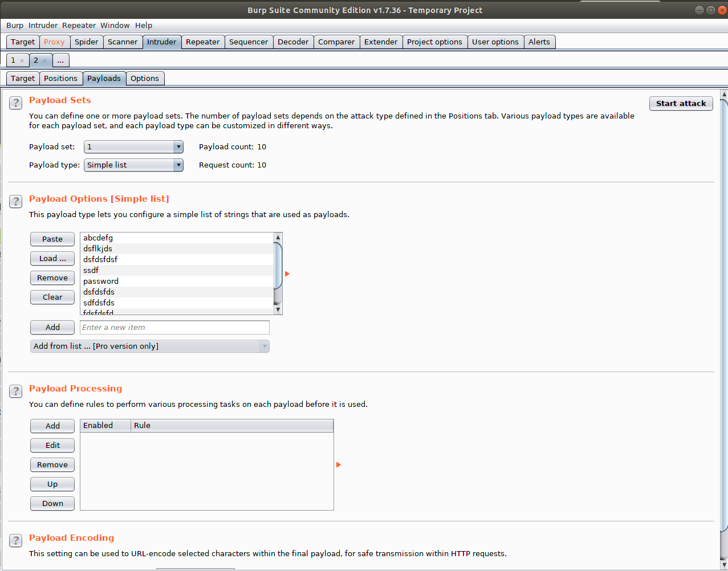Click Add in Payload Processing
This screenshot has height=571, width=728.
tap(52, 426)
